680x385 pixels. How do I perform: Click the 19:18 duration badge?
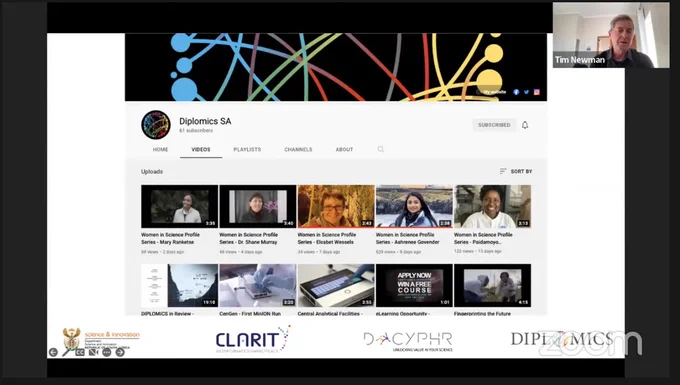209,302
